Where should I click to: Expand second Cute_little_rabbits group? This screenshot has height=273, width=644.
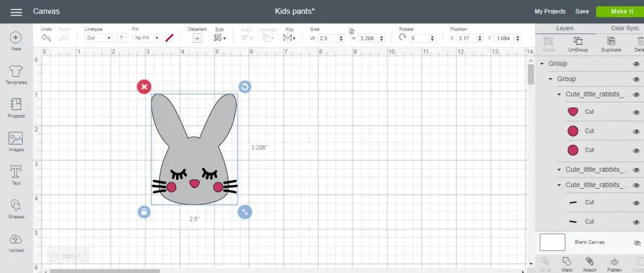coord(559,170)
